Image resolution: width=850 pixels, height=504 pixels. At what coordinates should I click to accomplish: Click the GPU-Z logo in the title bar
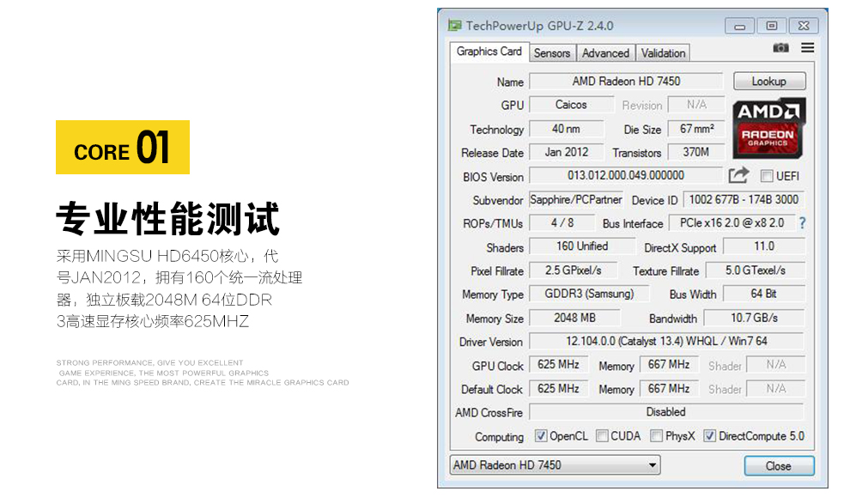[x=455, y=26]
